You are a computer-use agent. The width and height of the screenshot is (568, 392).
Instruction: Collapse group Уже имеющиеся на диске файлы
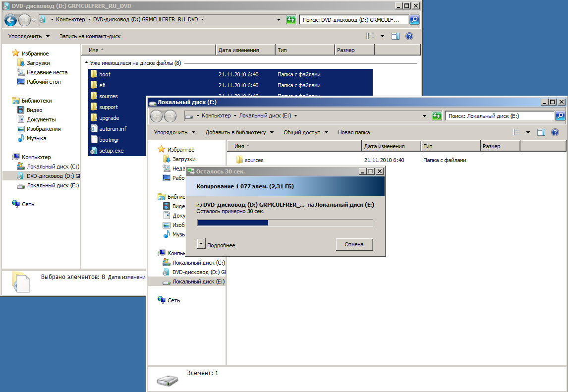[x=86, y=62]
